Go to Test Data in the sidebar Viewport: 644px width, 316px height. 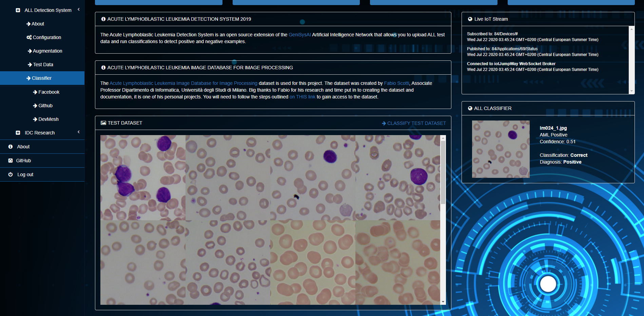pyautogui.click(x=43, y=64)
